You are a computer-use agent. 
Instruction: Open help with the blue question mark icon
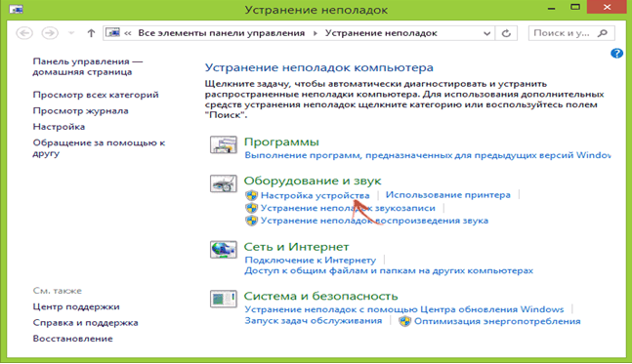(616, 53)
